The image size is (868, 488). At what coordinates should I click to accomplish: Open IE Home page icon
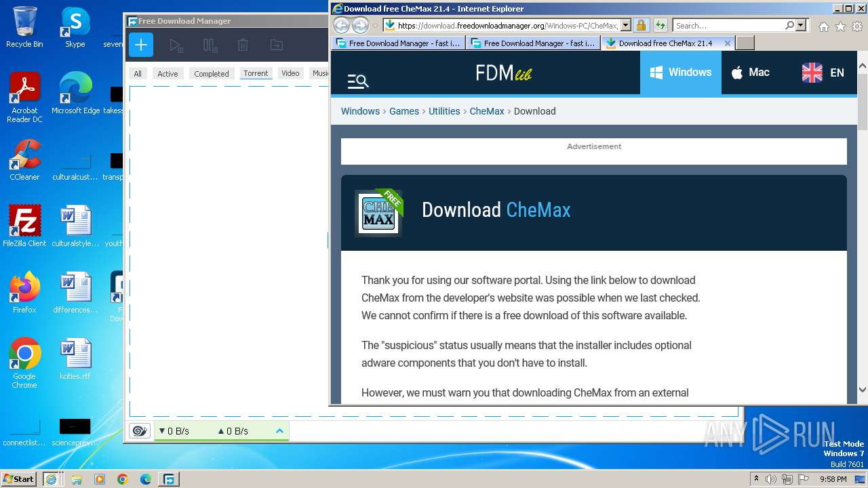pos(823,26)
